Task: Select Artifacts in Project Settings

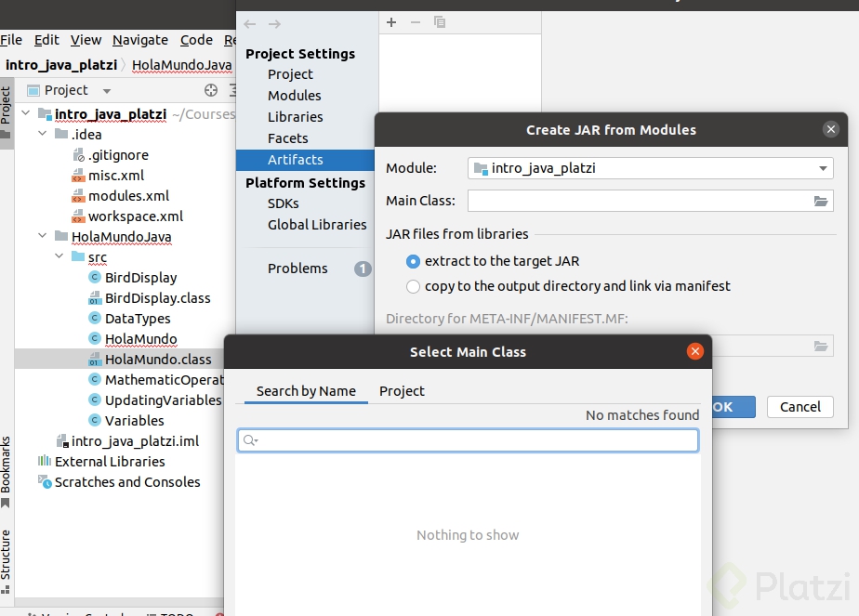Action: click(x=305, y=160)
